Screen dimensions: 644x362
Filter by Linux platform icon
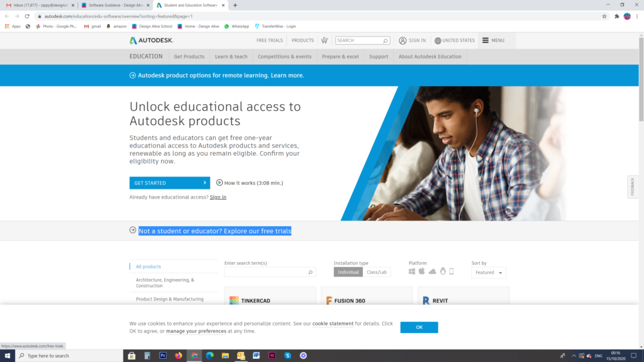(x=443, y=271)
